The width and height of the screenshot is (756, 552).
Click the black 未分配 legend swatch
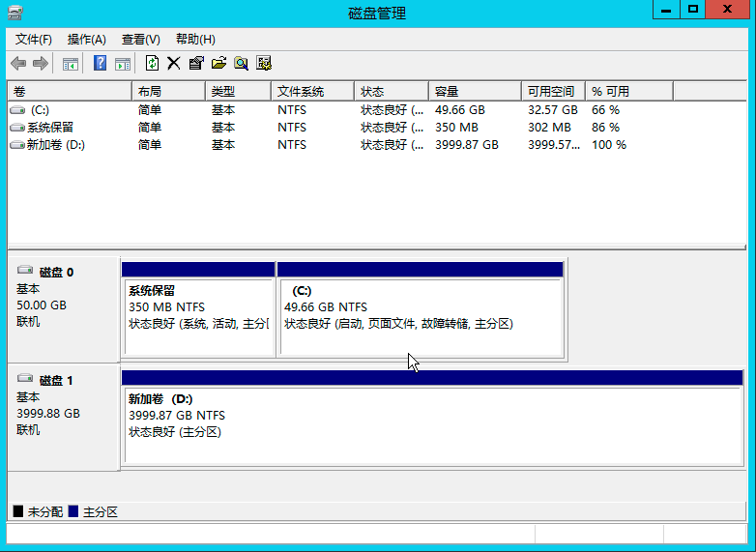coord(18,511)
